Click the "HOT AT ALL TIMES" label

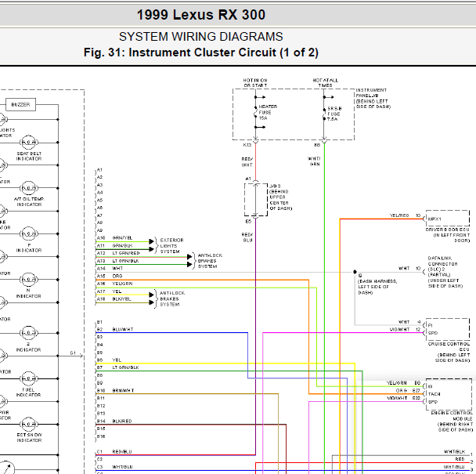point(325,82)
